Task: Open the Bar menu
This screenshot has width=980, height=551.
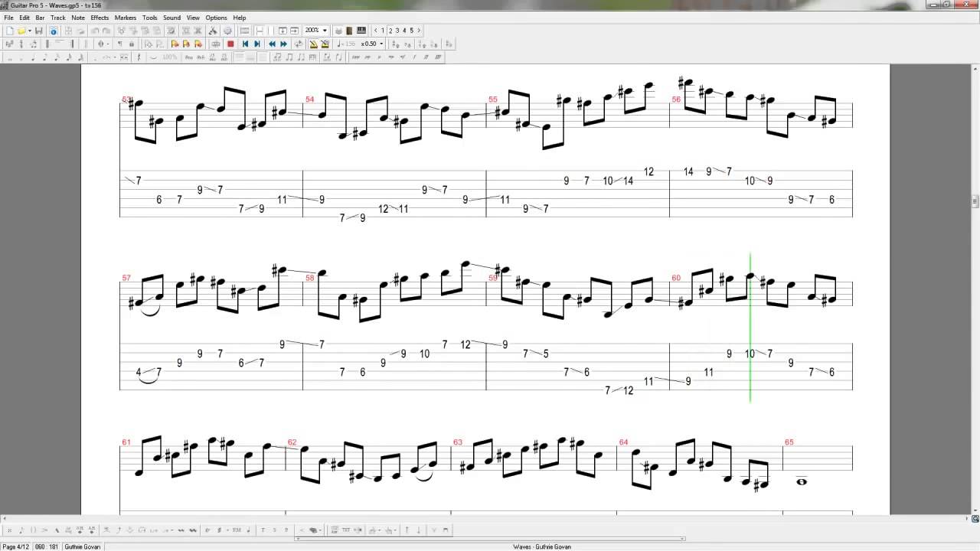Action: point(40,18)
